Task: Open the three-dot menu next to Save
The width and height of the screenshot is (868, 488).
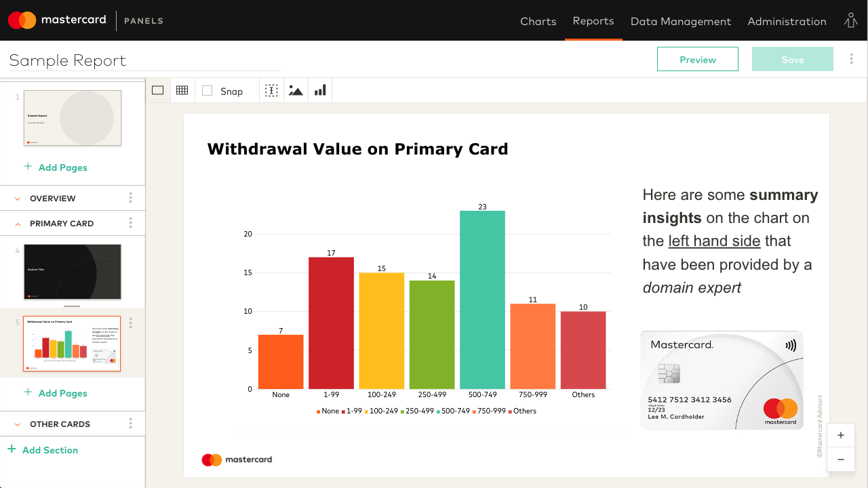Action: click(x=851, y=59)
